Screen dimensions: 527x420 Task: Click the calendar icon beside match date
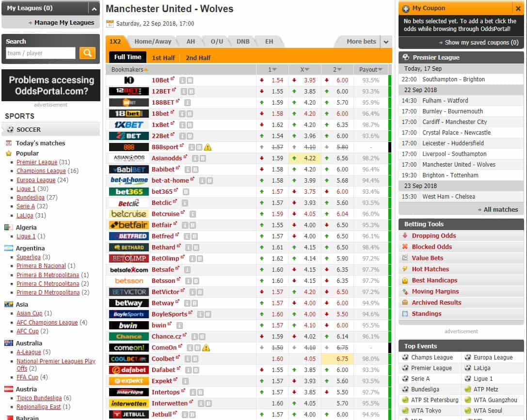pyautogui.click(x=110, y=24)
